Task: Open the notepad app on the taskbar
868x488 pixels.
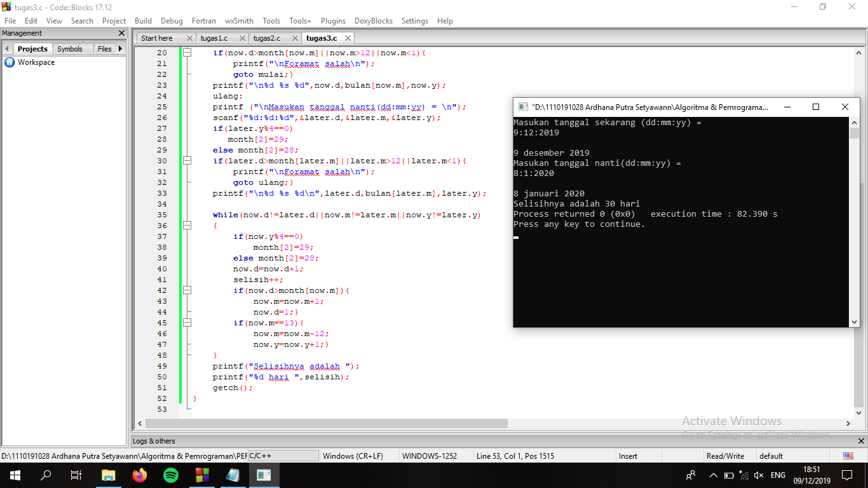Action: tap(233, 475)
